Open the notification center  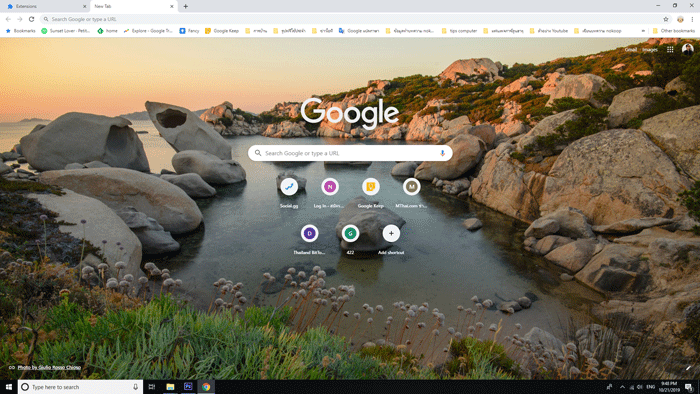pos(689,387)
